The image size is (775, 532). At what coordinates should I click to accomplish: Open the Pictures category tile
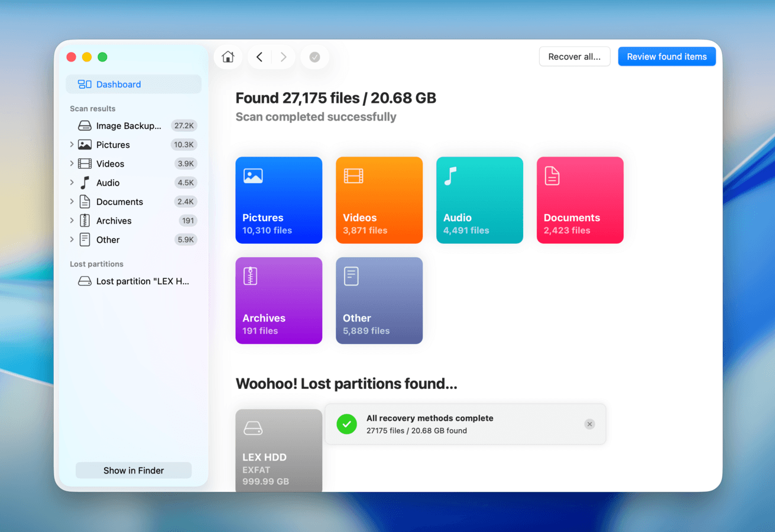coord(278,200)
